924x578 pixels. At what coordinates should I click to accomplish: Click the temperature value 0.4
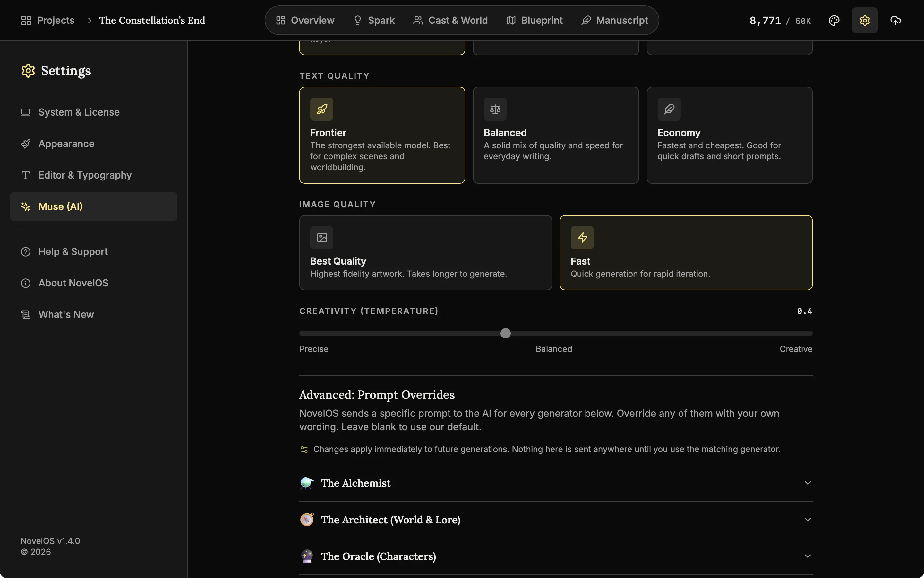point(805,311)
